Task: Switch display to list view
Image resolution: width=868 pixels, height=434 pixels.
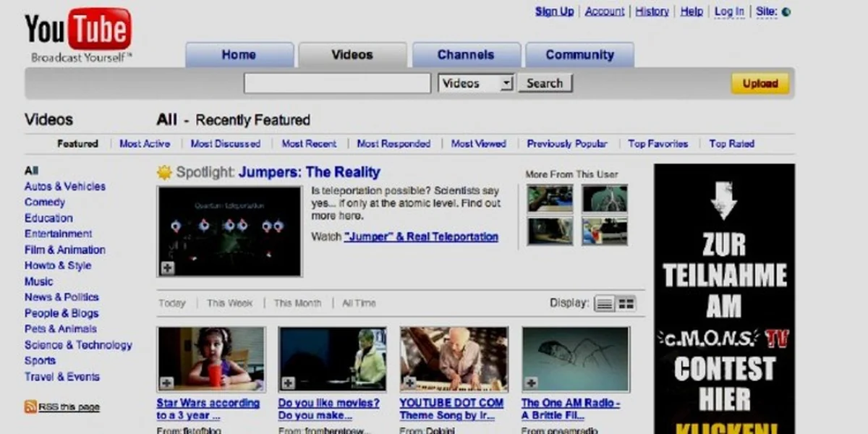Action: click(604, 304)
